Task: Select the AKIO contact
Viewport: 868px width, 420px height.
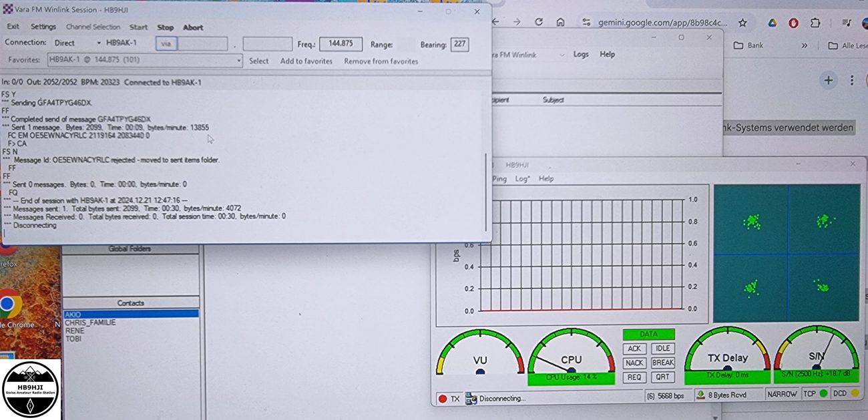Action: pyautogui.click(x=132, y=314)
